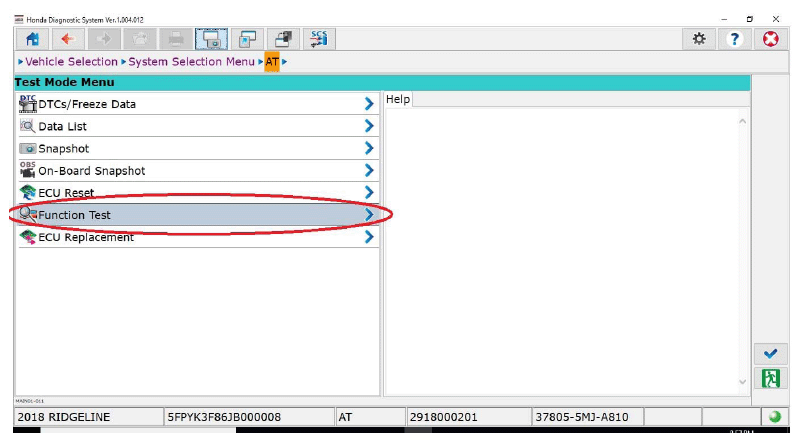Click the Function Test icon
This screenshot has width=801, height=442.
[x=28, y=215]
